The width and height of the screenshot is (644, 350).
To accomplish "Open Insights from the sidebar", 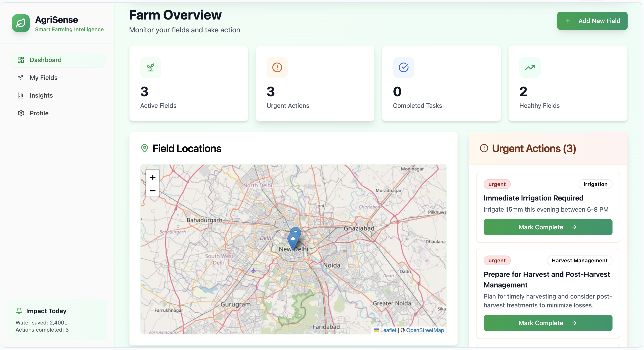I will 41,96.
